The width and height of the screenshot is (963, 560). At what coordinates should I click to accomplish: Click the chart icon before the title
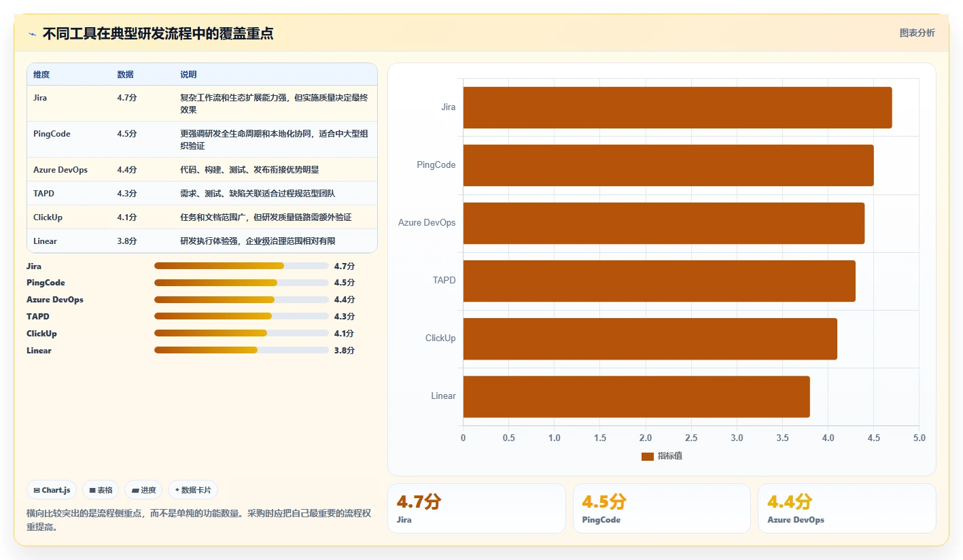pos(32,33)
